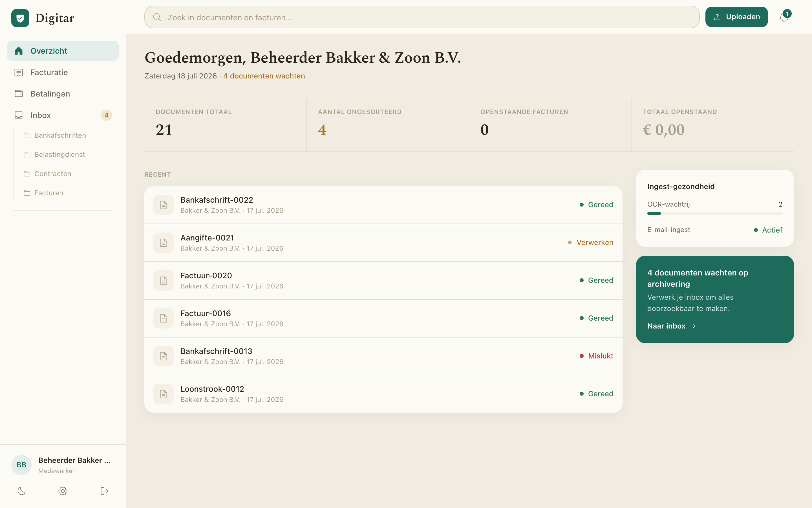Open the Beheerder Bakker user profile

pyautogui.click(x=63, y=465)
